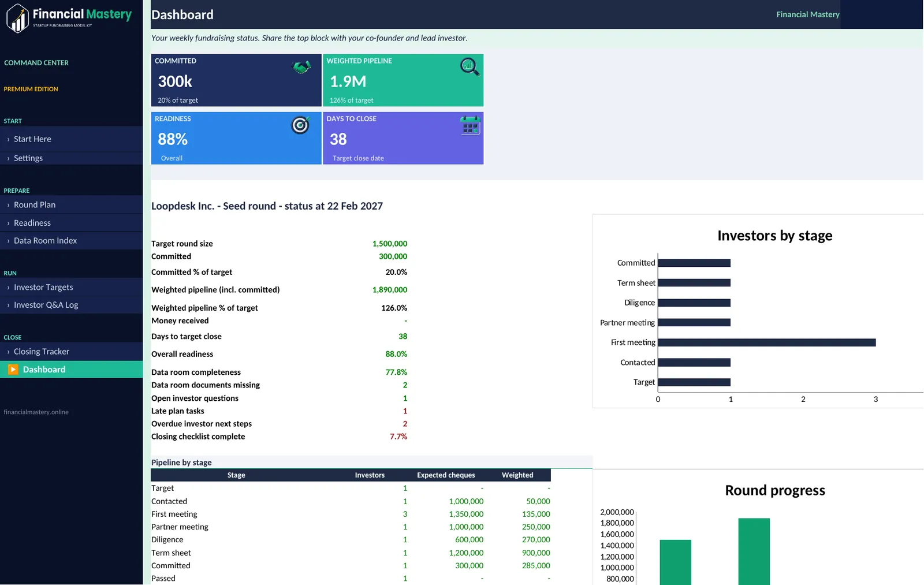Click the Stage column header
Viewport: 924px width, 585px height.
click(236, 475)
